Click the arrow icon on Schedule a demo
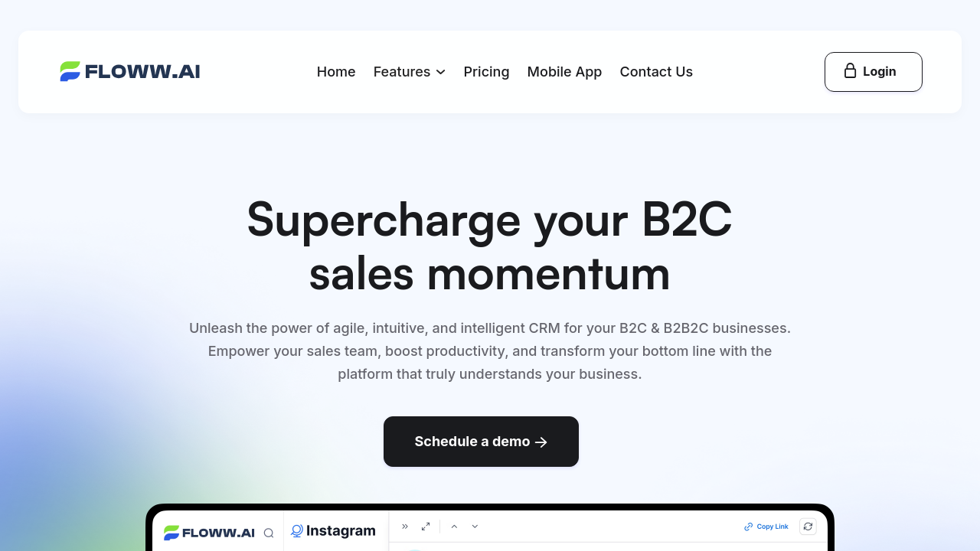 coord(541,442)
